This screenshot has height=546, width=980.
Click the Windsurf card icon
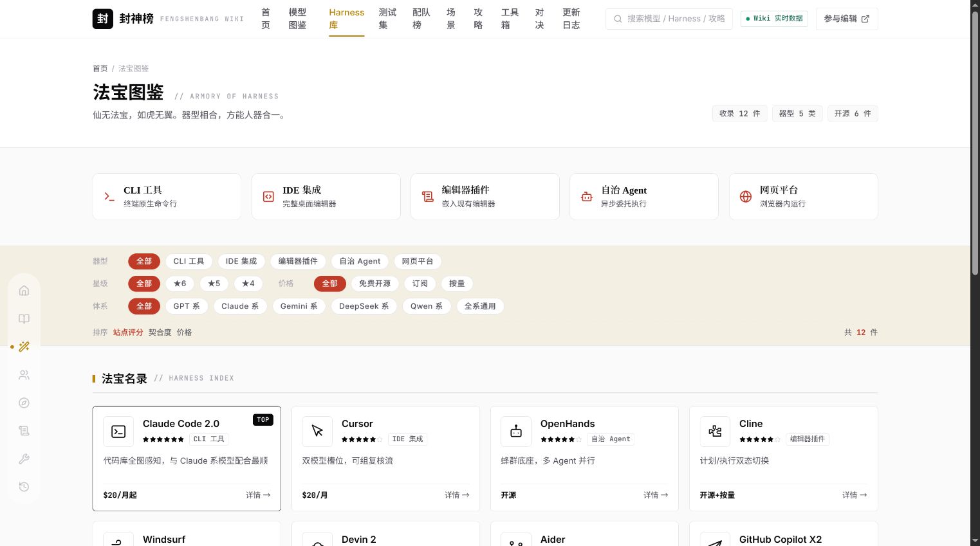click(118, 540)
